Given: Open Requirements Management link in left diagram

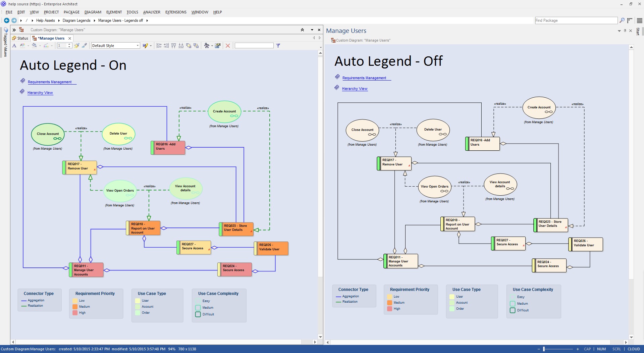Looking at the screenshot, I should [x=50, y=82].
